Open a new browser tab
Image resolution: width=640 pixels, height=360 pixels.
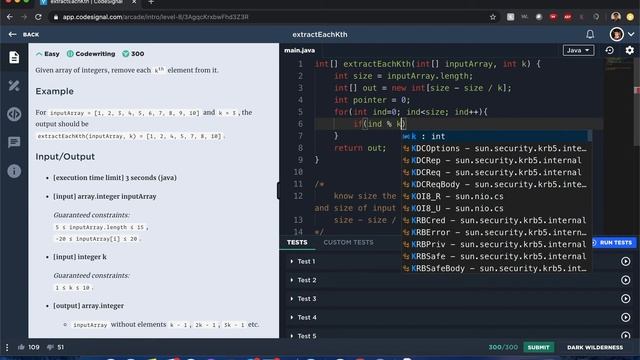point(151,2)
